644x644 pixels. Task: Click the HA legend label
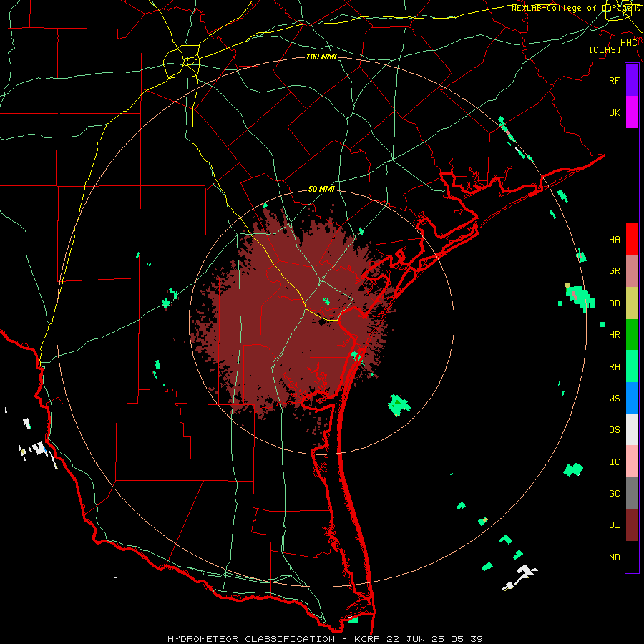point(614,239)
